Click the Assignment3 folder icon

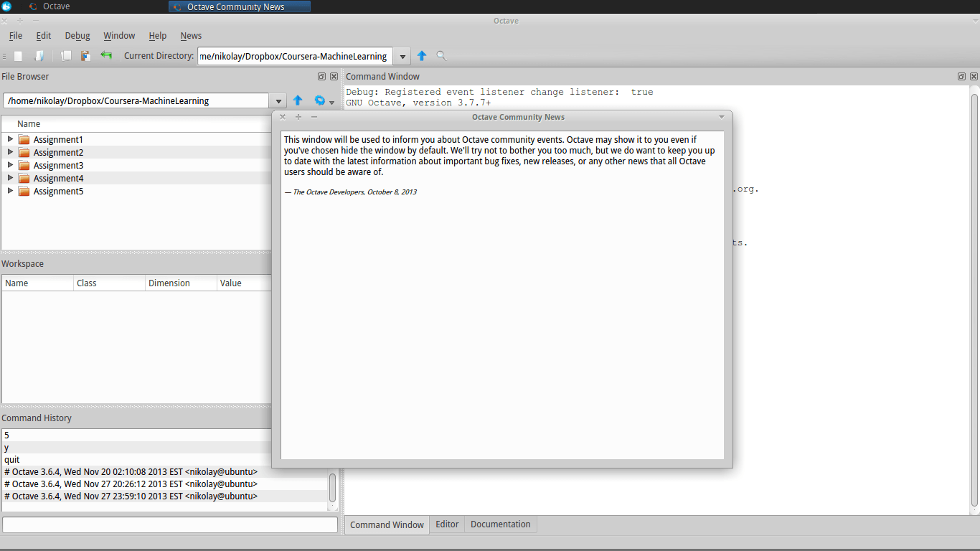click(24, 165)
